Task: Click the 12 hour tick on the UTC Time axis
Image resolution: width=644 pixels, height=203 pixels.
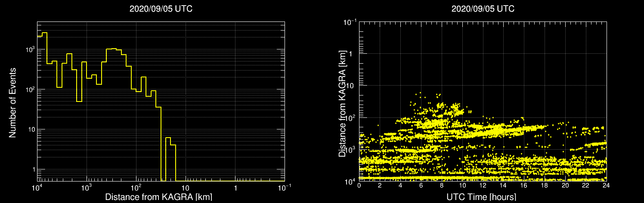Action: 483,186
